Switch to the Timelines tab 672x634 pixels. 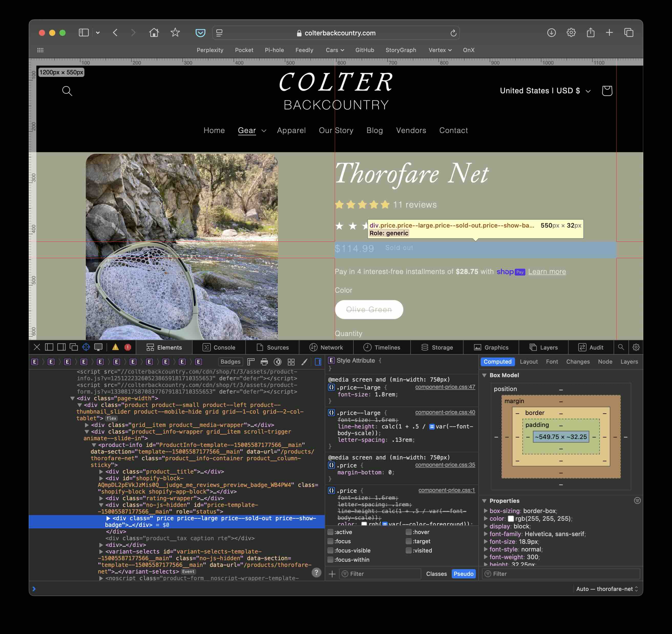[382, 347]
